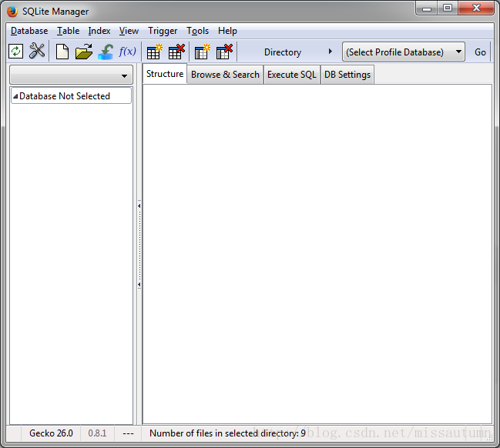Click the Reconnect database arrow icon
500x448 pixels.
tap(106, 52)
